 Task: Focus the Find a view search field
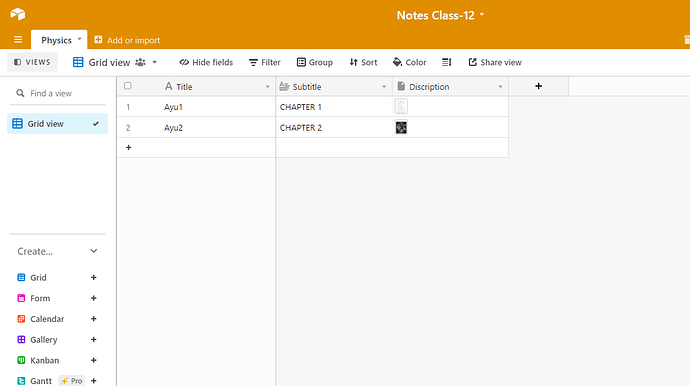pyautogui.click(x=57, y=93)
